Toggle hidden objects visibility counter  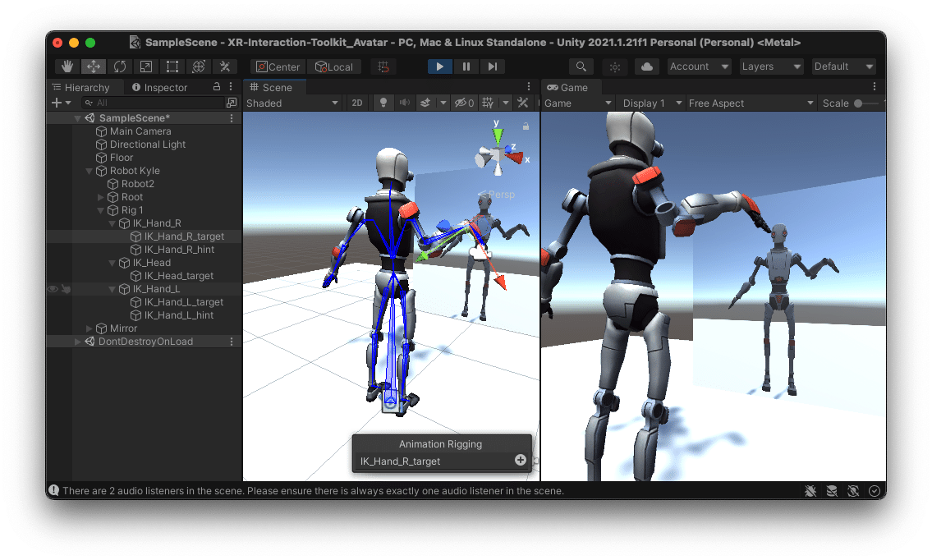tap(464, 103)
